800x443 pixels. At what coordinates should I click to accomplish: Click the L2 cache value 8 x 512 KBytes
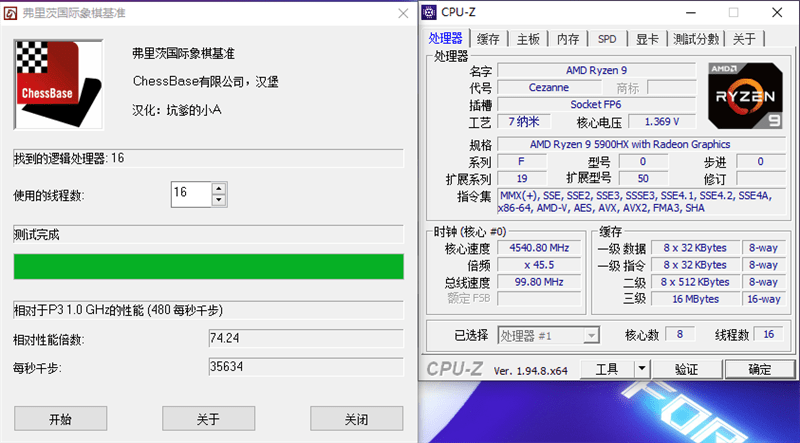pyautogui.click(x=695, y=282)
